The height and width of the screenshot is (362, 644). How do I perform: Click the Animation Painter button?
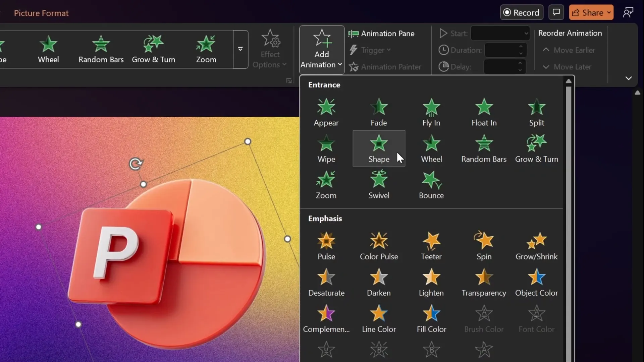(x=385, y=67)
